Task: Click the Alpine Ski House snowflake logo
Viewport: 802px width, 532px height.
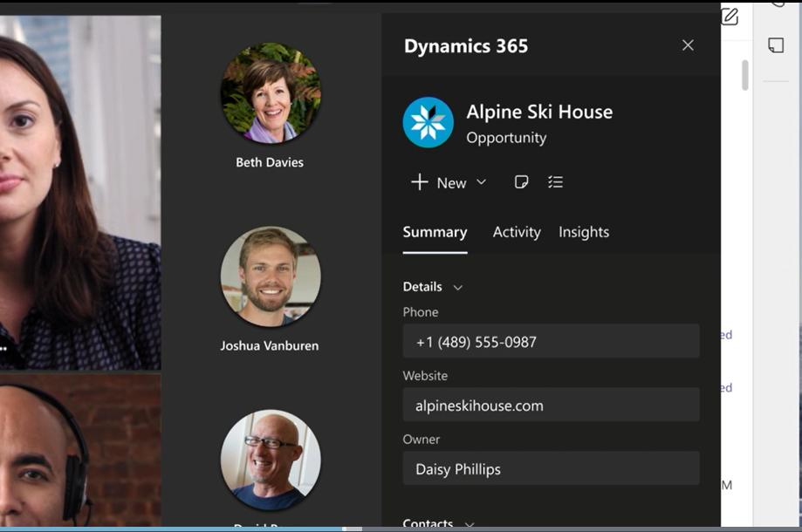Action: pos(428,123)
